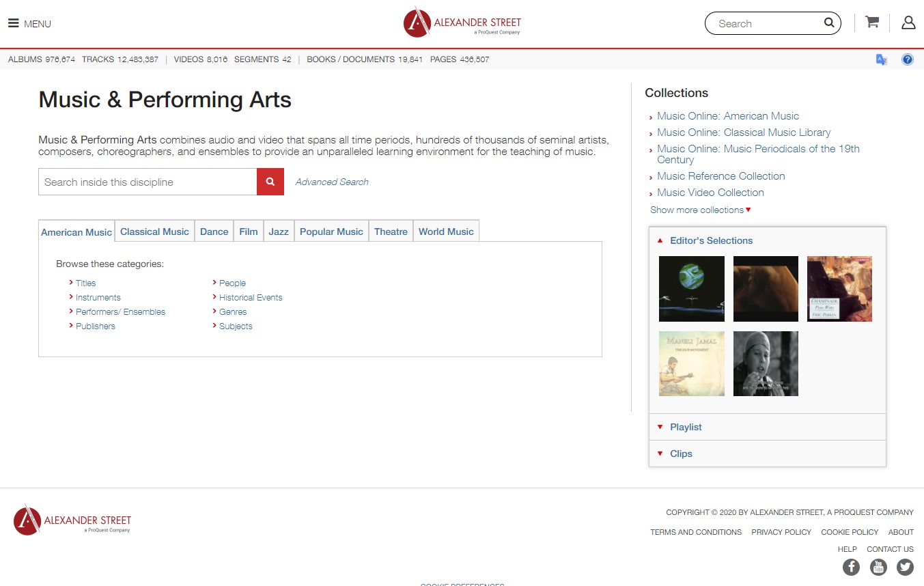Viewport: 924px width, 586px height.
Task: Visit the Facebook page icon
Action: point(851,567)
